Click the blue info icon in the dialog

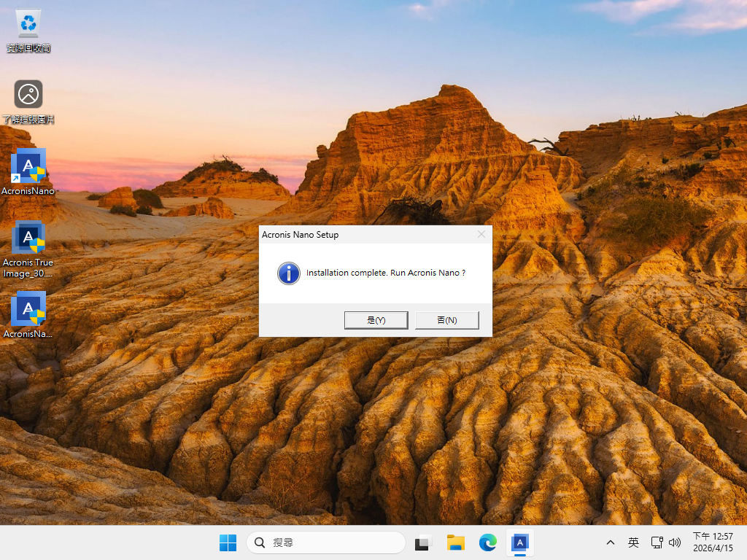pos(289,273)
